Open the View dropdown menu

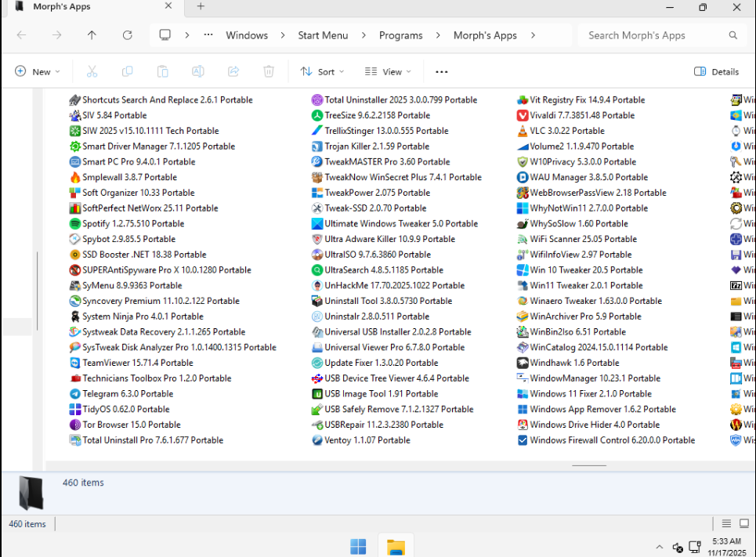pyautogui.click(x=388, y=71)
